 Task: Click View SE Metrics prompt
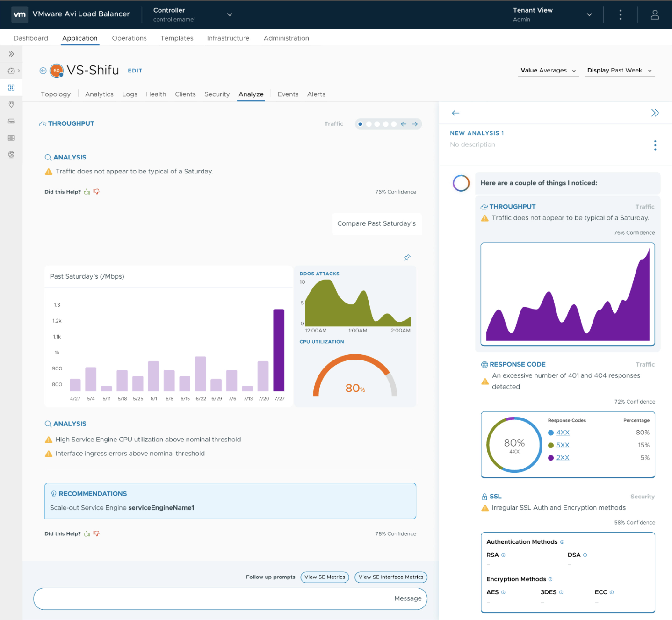[325, 577]
